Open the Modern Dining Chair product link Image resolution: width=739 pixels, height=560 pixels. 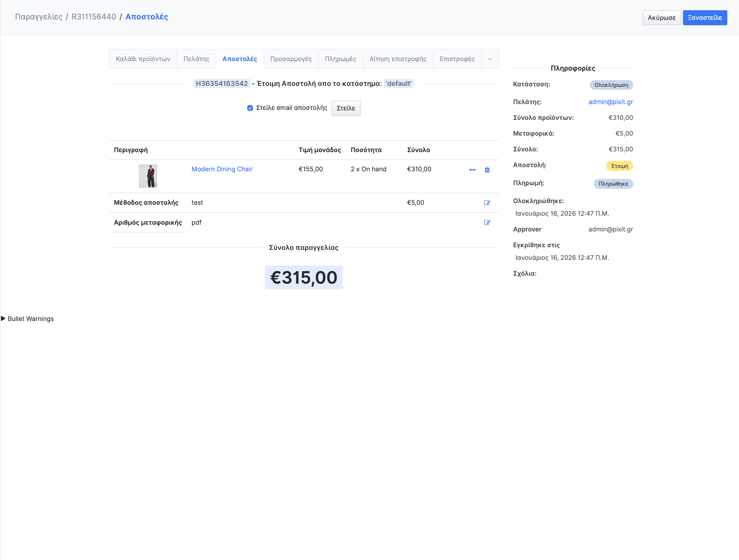tap(222, 169)
